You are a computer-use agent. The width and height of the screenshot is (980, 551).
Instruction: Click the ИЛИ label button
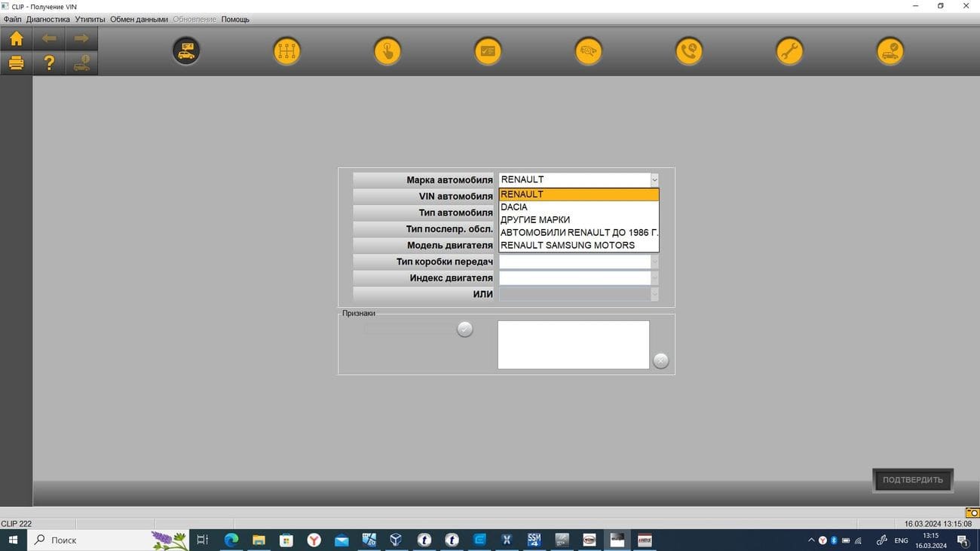coord(424,294)
